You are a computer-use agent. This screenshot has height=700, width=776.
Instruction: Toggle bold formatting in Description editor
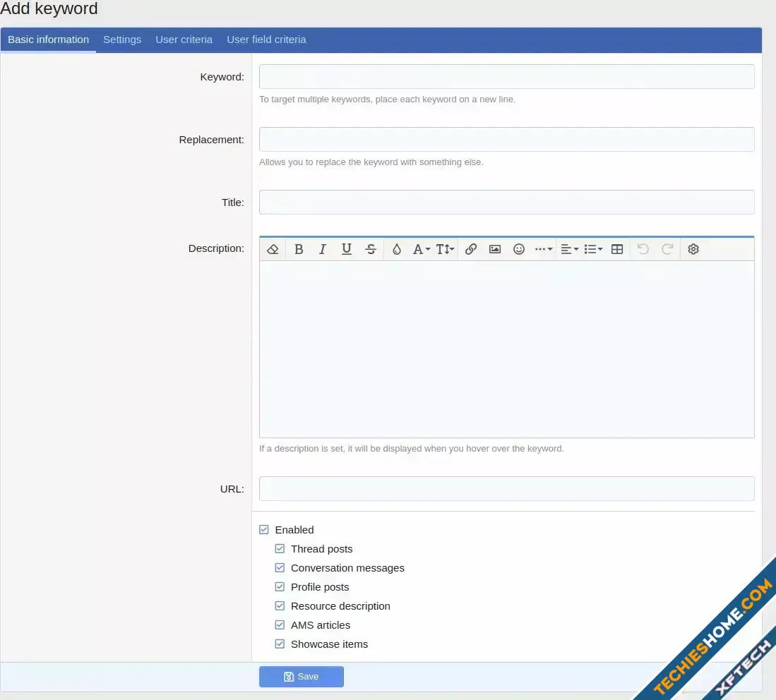click(x=299, y=249)
